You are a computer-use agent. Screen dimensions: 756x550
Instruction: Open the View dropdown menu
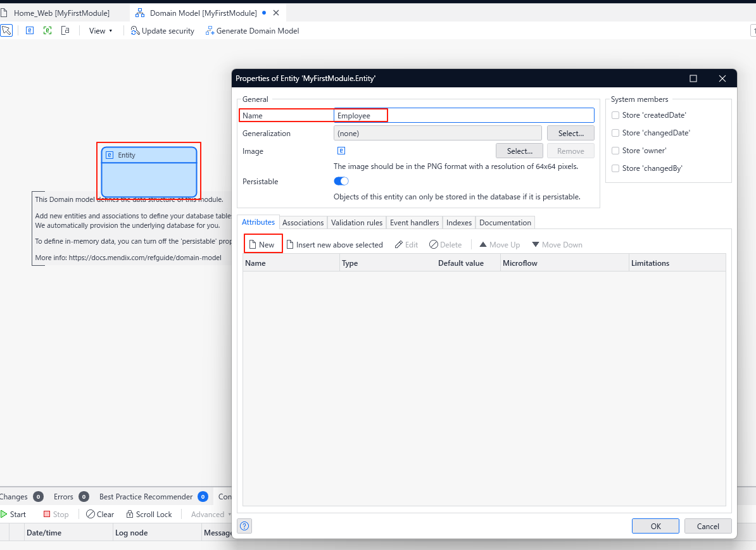coord(100,31)
